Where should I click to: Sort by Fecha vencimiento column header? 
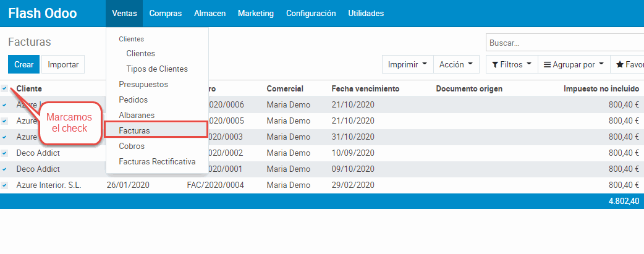click(x=365, y=88)
